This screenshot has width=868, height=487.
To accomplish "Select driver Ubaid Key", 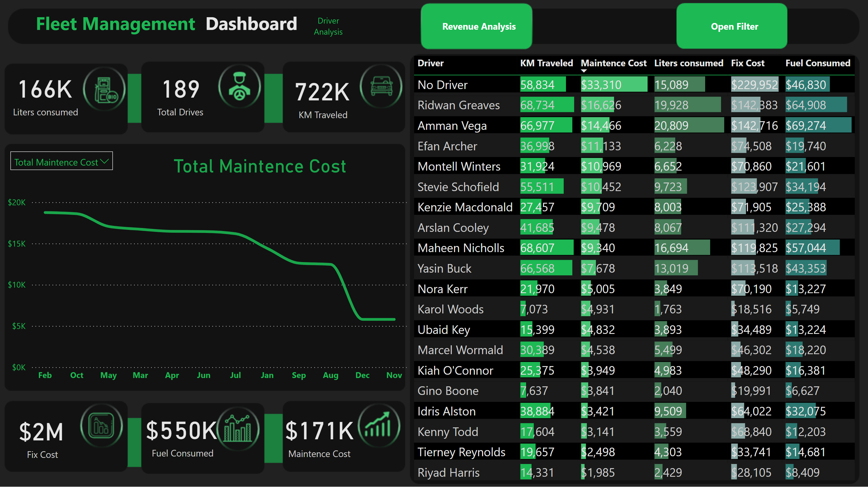I will pyautogui.click(x=444, y=329).
